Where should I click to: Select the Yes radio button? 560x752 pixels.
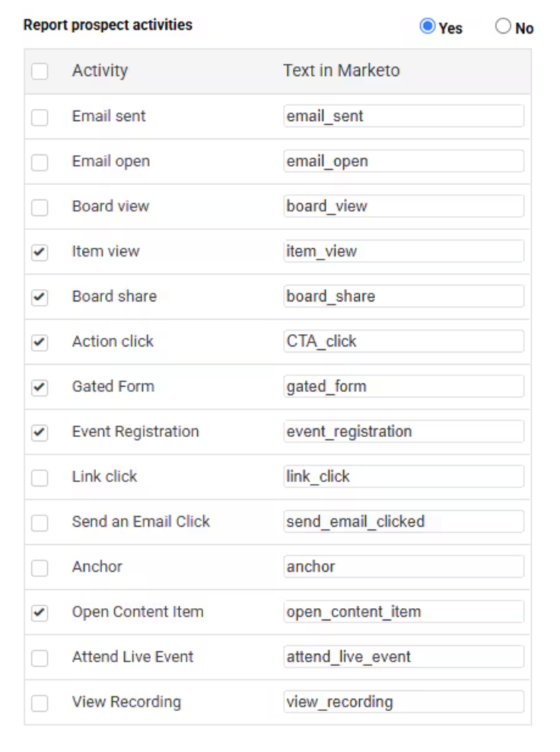tap(427, 27)
